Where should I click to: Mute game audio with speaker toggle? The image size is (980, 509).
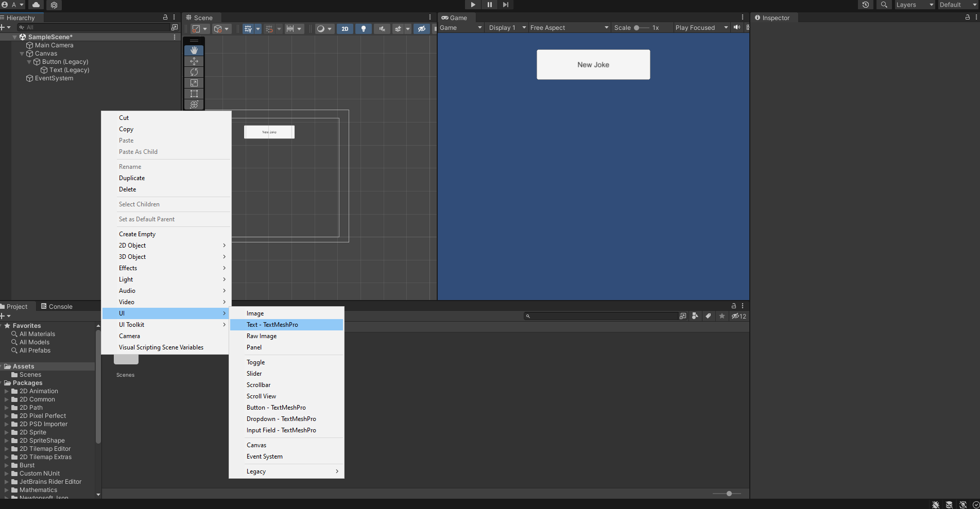click(x=737, y=28)
